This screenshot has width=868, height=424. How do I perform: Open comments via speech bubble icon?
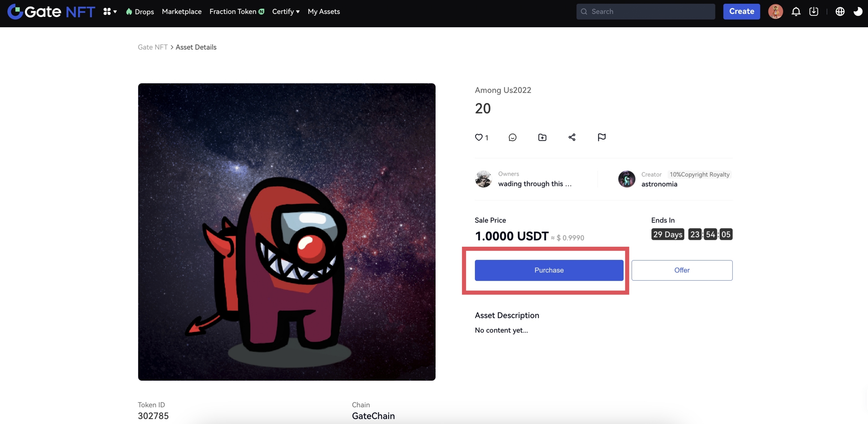512,137
